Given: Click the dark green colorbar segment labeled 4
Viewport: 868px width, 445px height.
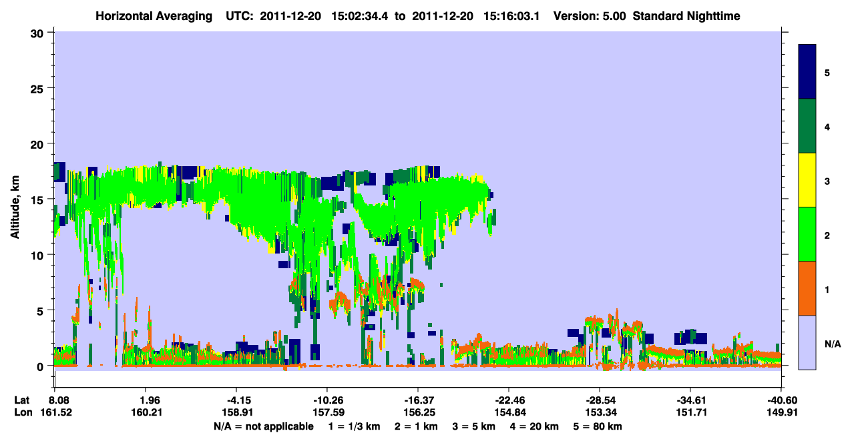Looking at the screenshot, I should (807, 126).
